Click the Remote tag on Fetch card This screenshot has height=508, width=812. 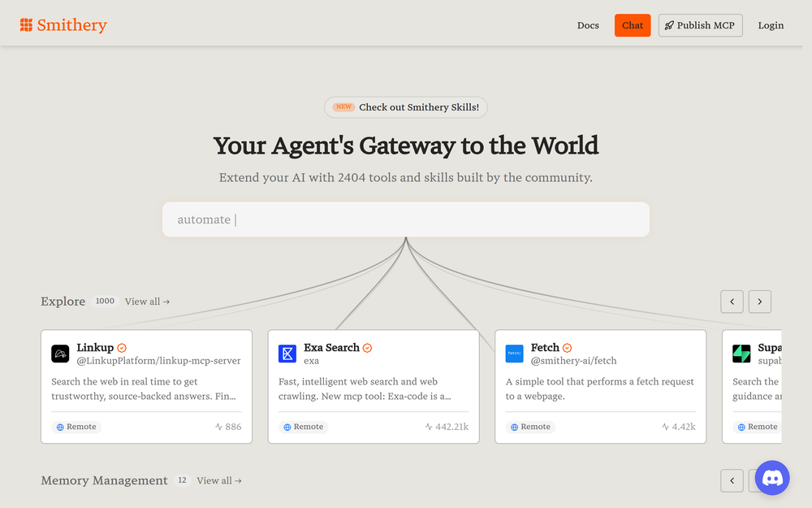pos(530,427)
